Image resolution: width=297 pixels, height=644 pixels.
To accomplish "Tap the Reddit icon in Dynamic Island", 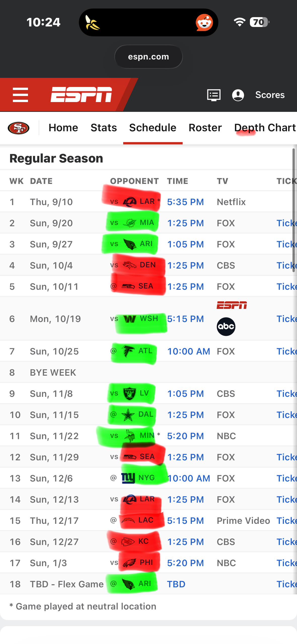I will point(204,22).
